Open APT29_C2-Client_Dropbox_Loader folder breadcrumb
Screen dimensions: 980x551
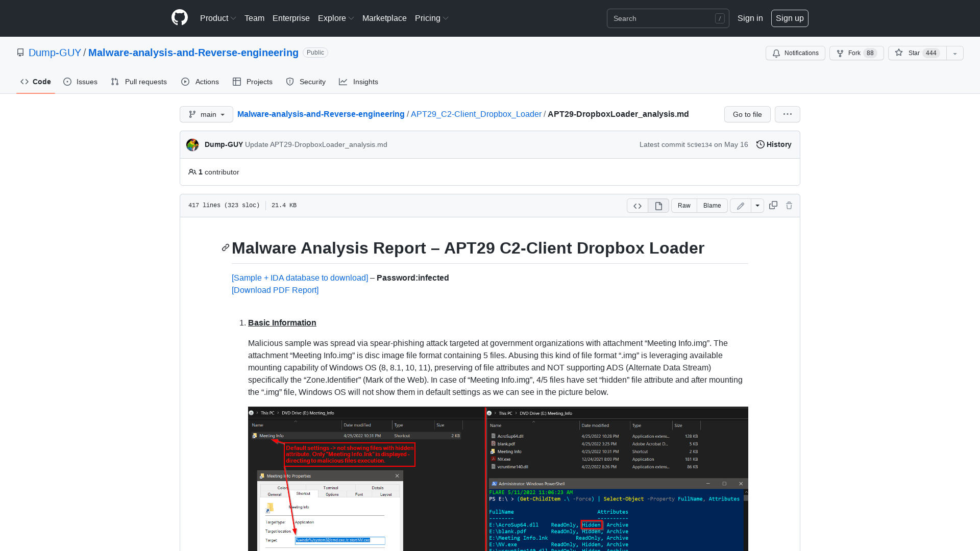pyautogui.click(x=476, y=114)
